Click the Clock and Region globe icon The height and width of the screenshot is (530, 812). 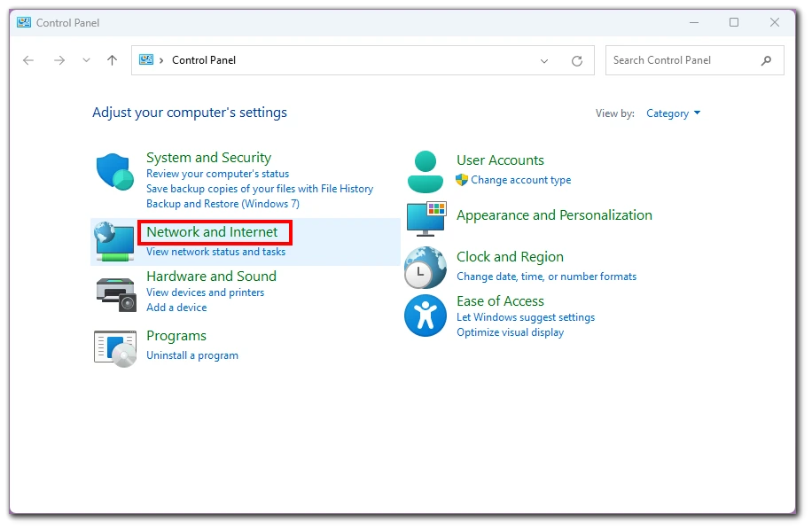426,268
